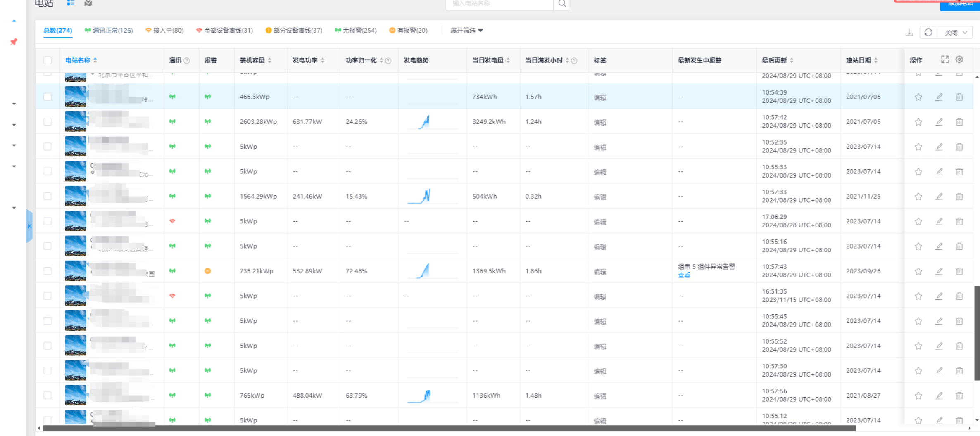Star the 465.3kWp station row
The width and height of the screenshot is (980, 436).
click(x=918, y=97)
